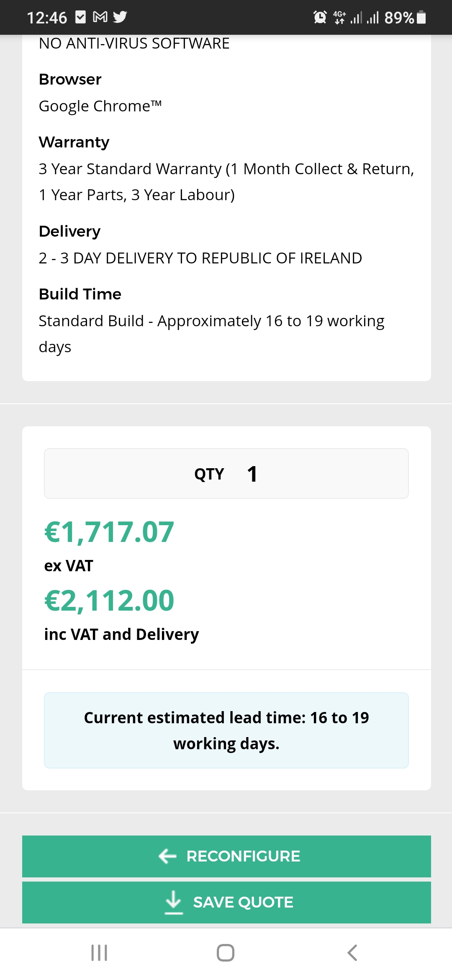Tap the checkbox notification icon in status bar
The height and width of the screenshot is (980, 452).
pos(80,17)
